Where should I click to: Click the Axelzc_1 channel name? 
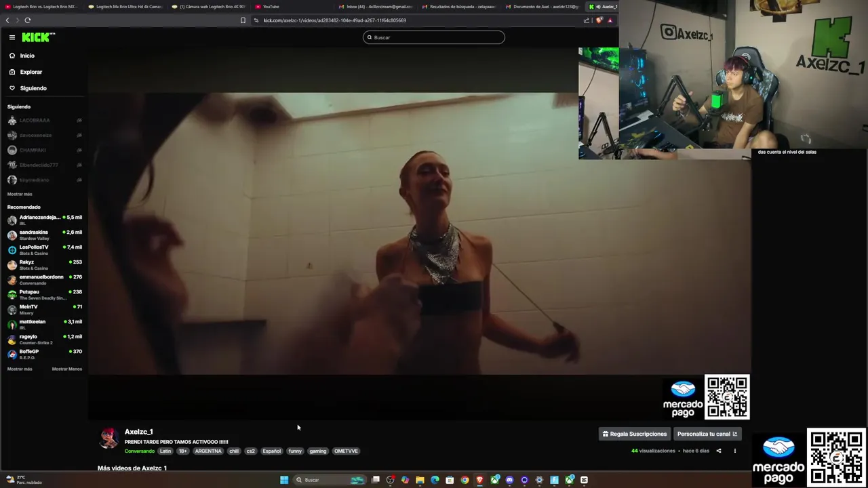pyautogui.click(x=139, y=432)
